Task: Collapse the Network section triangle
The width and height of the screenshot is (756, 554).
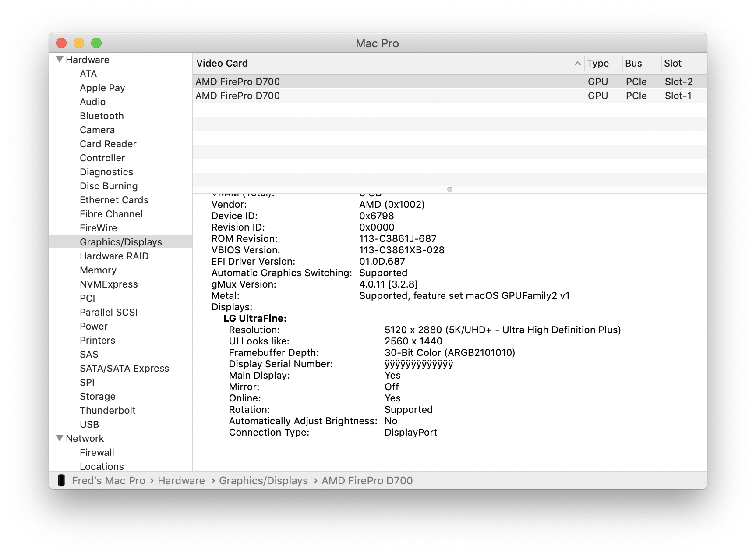Action: coord(60,438)
